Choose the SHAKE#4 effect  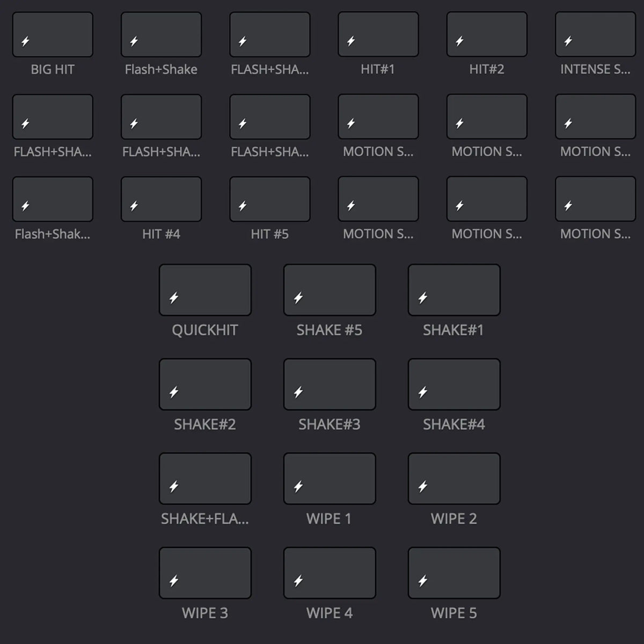tap(454, 384)
